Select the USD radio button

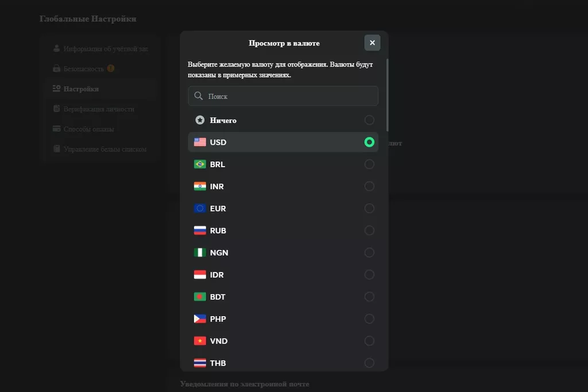point(369,142)
